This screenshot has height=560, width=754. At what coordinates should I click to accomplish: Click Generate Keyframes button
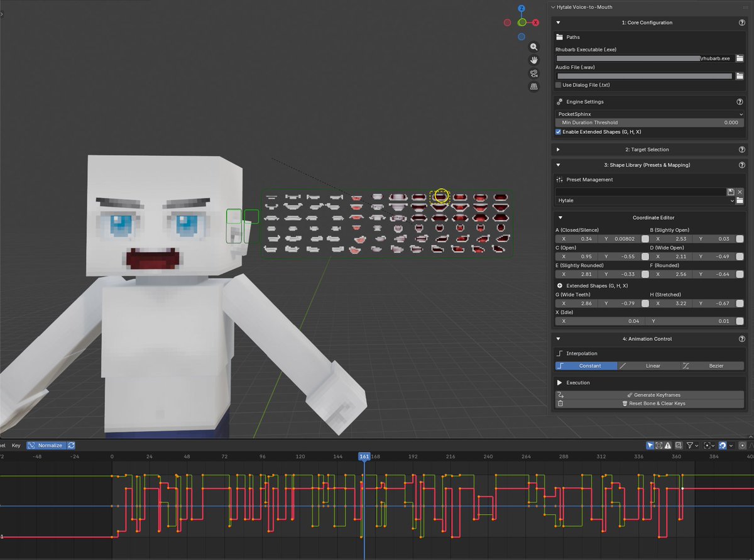(x=650, y=395)
